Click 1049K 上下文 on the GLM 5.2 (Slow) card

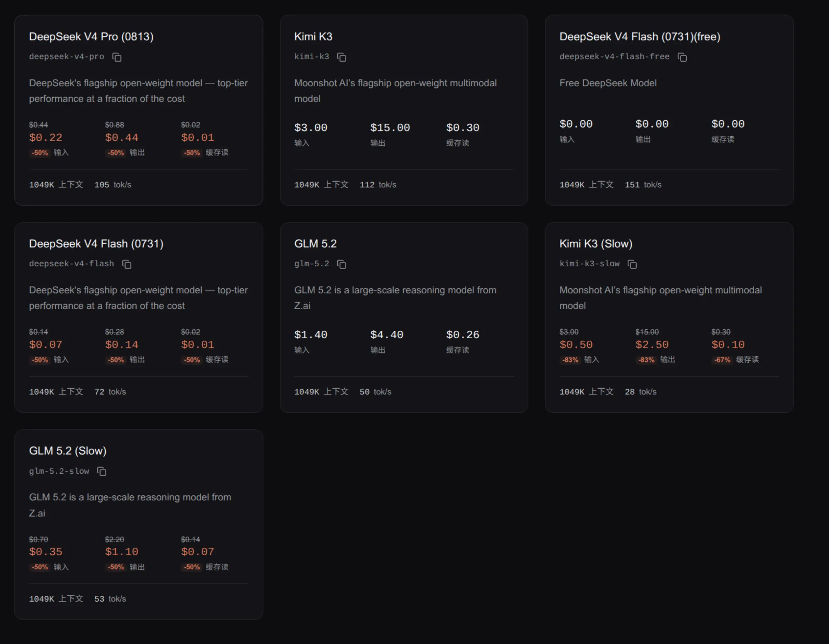[56, 599]
